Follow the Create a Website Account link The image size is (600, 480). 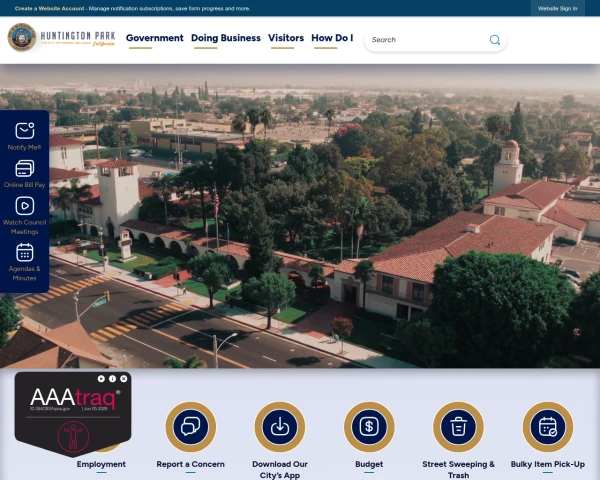pos(49,8)
